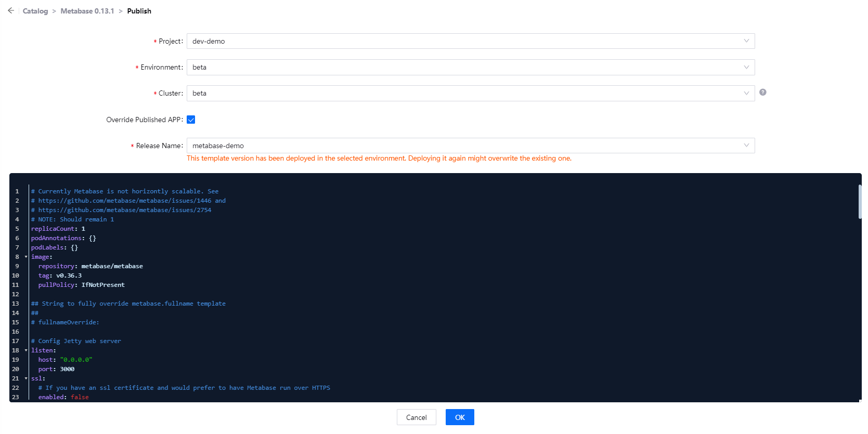Uncheck Override Published APP checkbox
The width and height of the screenshot is (868, 434).
pos(191,120)
